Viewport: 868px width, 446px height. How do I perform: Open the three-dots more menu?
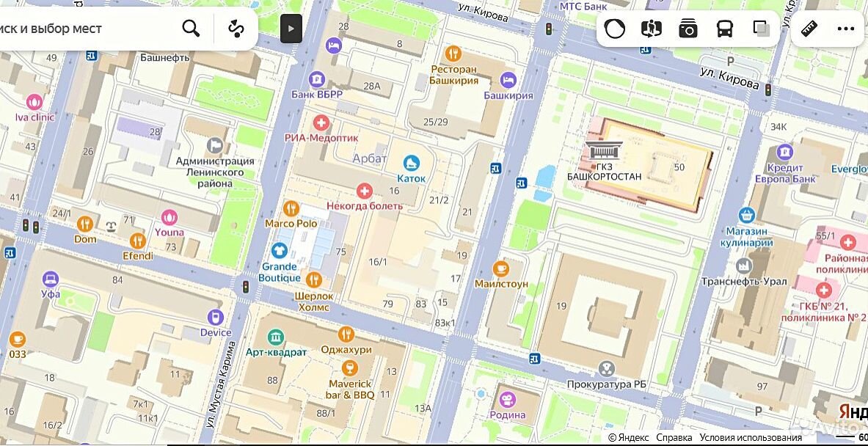click(x=845, y=28)
